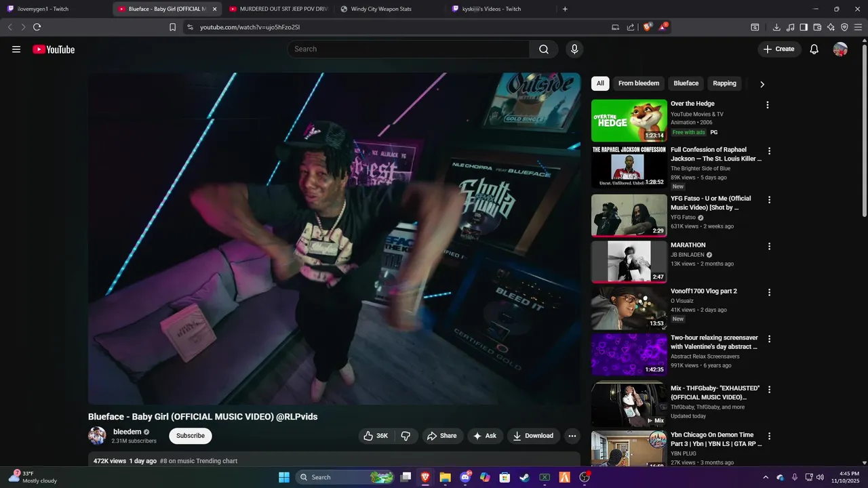868x488 pixels.
Task: Bookmark this page in address bar
Action: tap(172, 27)
